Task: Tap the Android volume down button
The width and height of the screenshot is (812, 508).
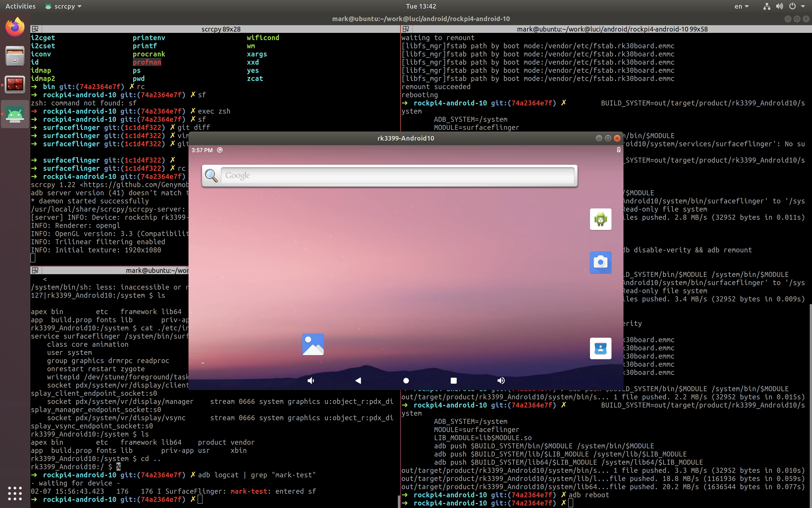Action: (x=311, y=380)
